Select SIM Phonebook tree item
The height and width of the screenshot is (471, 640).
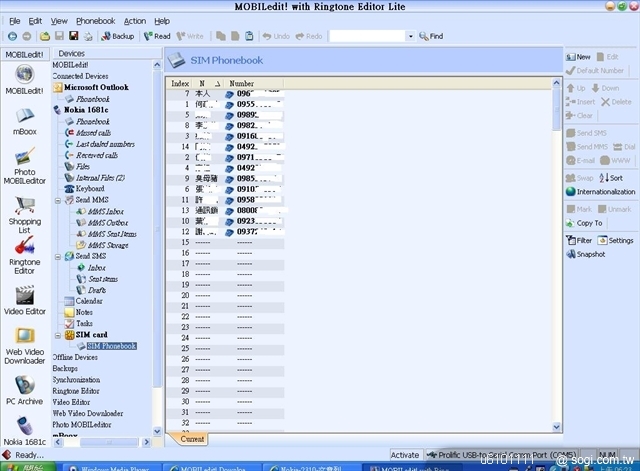pyautogui.click(x=111, y=346)
